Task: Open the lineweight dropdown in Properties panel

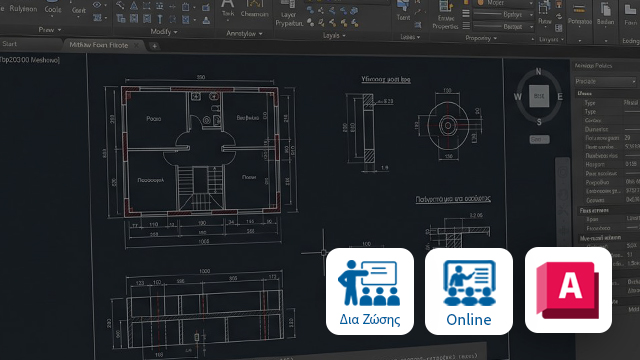Action: click(x=503, y=14)
